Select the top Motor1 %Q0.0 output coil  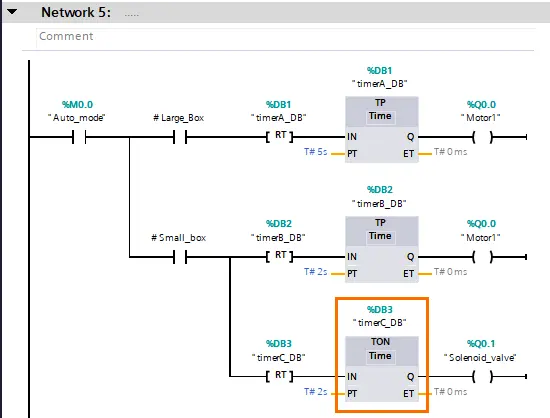pos(483,137)
